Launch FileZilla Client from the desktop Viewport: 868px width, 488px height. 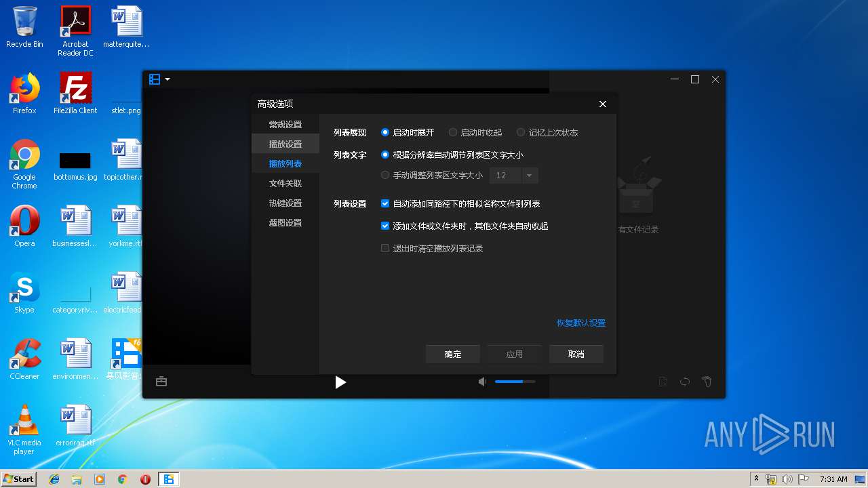[x=75, y=94]
